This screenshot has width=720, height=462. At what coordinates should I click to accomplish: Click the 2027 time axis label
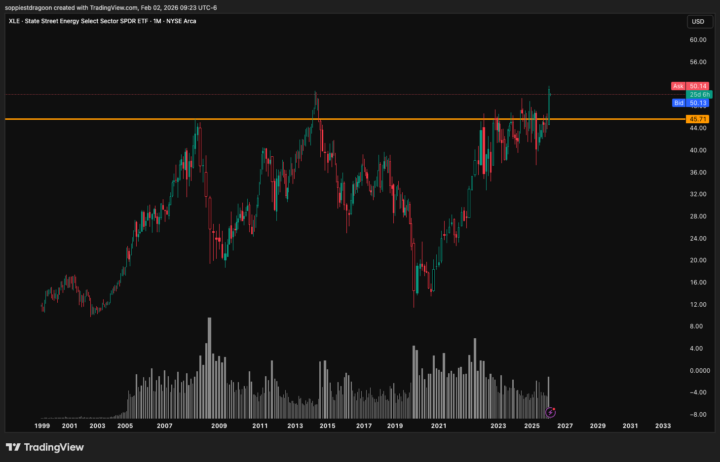pos(565,426)
